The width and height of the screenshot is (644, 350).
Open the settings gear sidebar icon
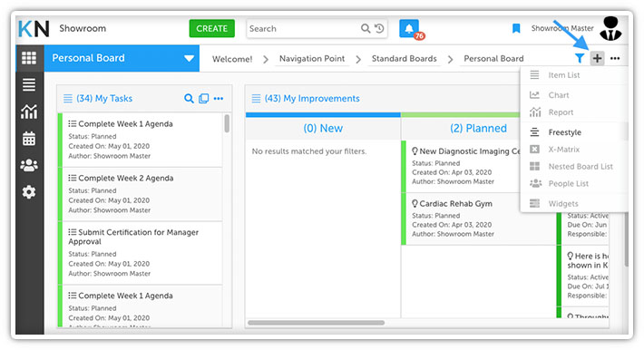click(29, 192)
